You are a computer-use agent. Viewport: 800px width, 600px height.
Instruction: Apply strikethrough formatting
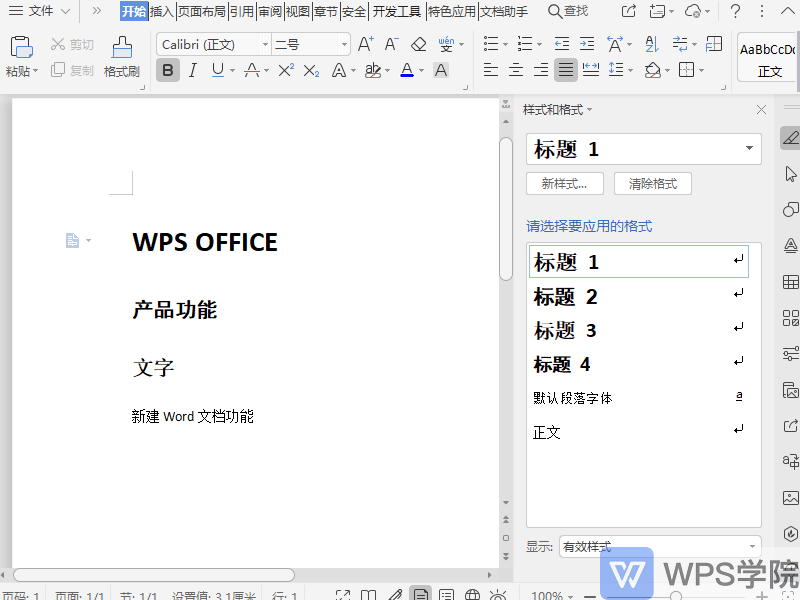coord(252,70)
